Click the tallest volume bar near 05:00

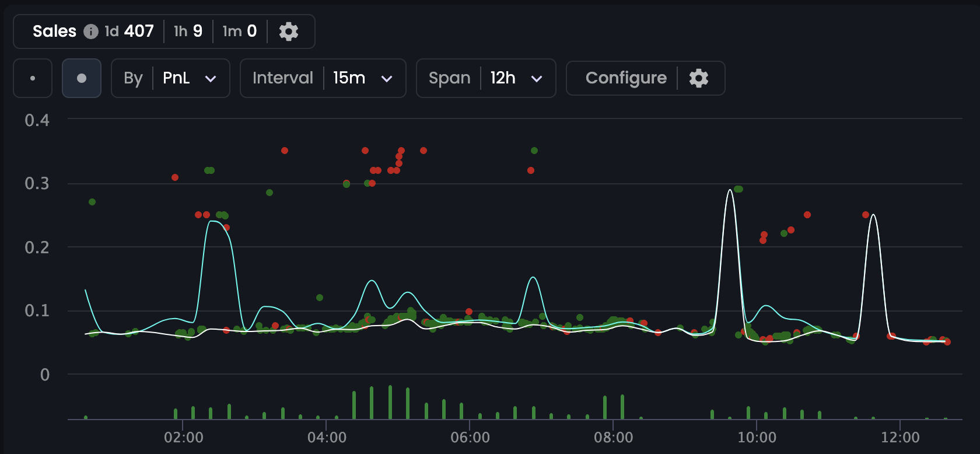[390, 402]
